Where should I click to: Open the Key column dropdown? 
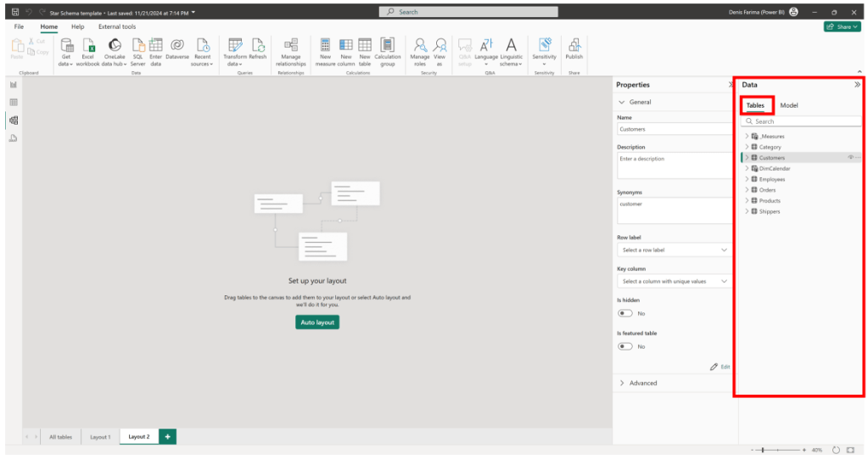pos(674,281)
